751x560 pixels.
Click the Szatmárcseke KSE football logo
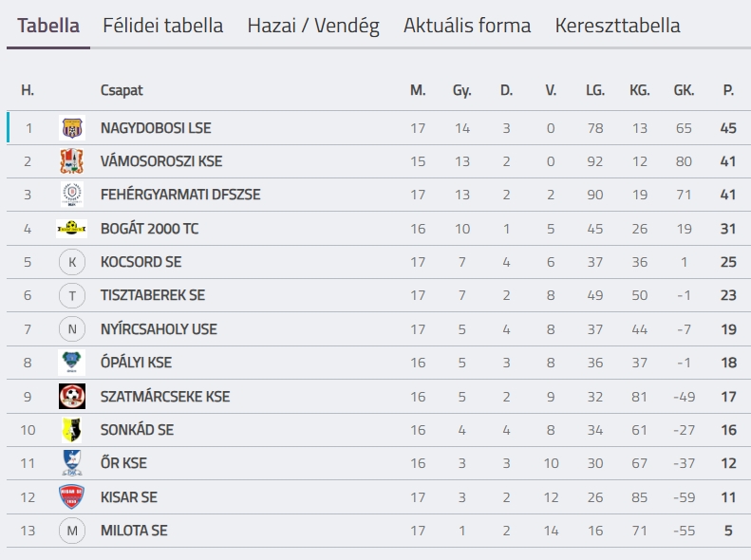coord(72,397)
